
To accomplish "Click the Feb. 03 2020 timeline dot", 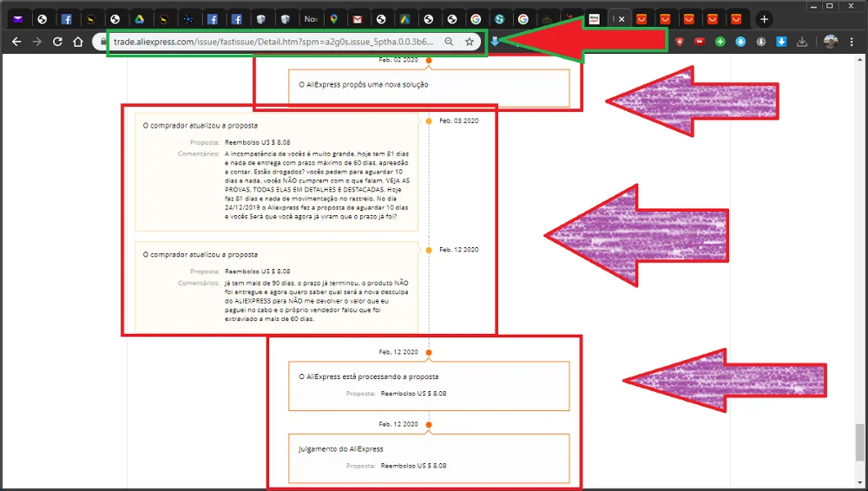I will point(429,121).
